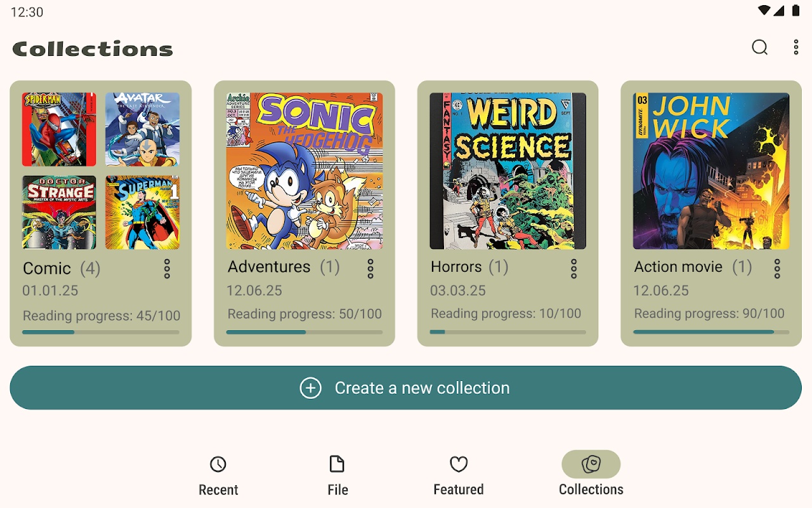Screen dimensions: 812x508
Task: Select the Superman cover thumbnail
Action: tap(143, 213)
